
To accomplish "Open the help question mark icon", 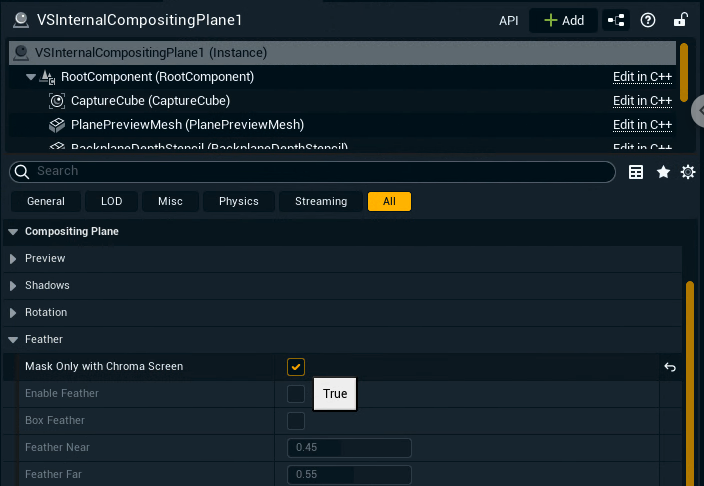I will pos(648,20).
